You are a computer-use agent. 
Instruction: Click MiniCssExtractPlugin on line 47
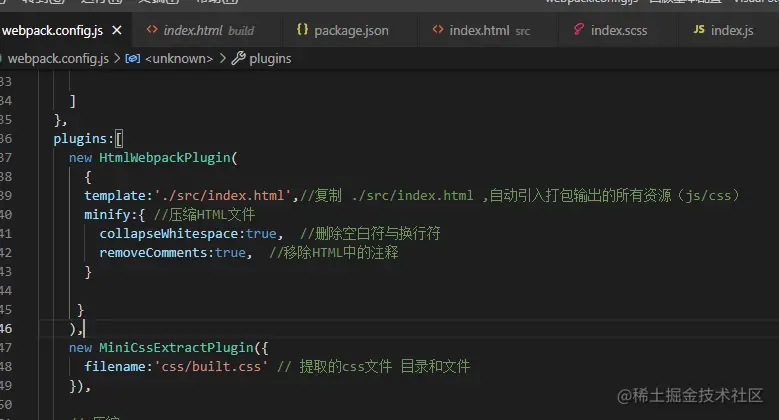176,347
